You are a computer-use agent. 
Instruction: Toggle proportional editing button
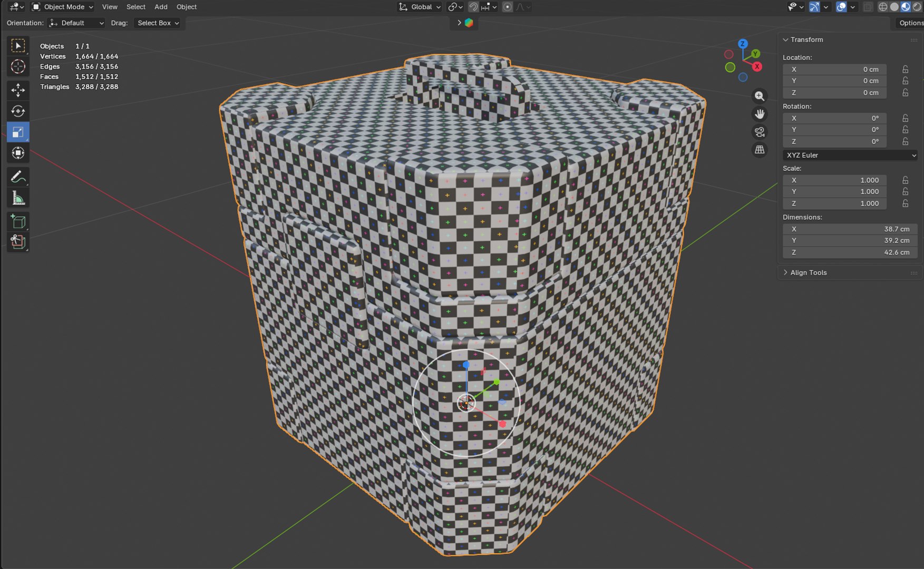(508, 7)
